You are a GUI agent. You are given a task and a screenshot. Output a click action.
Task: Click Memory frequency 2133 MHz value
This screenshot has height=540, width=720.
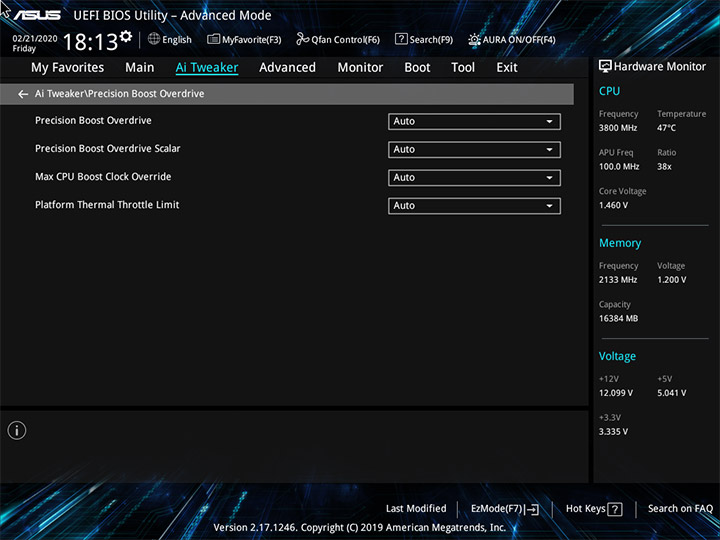click(x=618, y=280)
